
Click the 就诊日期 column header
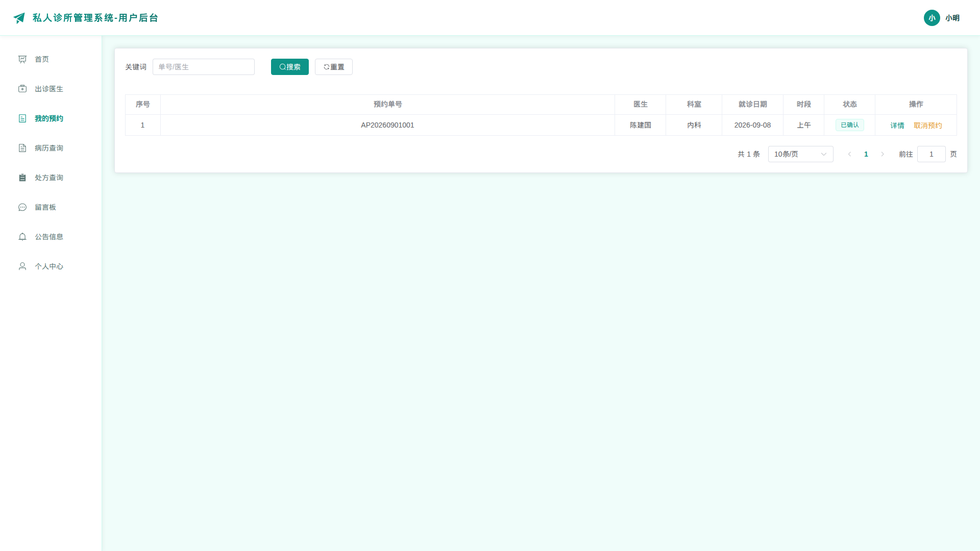753,104
